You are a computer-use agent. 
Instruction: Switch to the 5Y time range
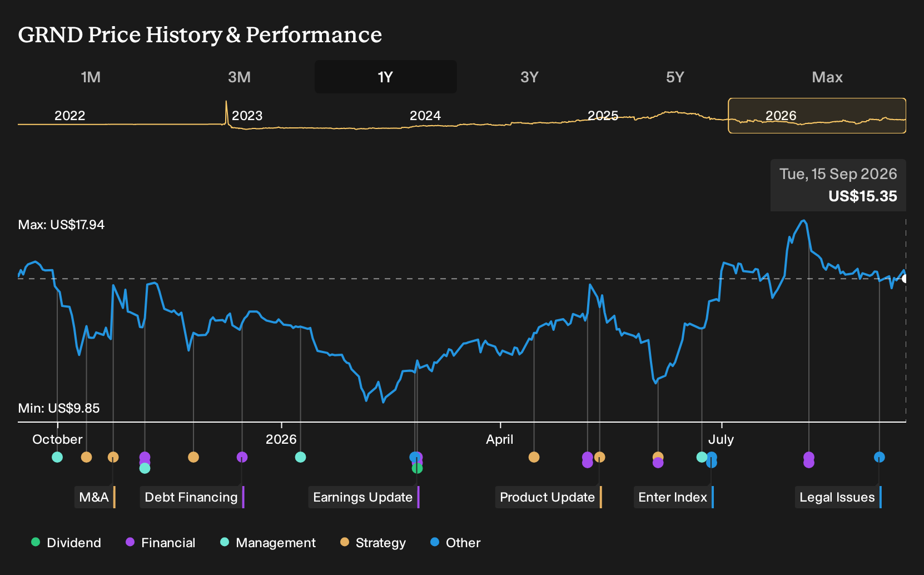pyautogui.click(x=675, y=77)
